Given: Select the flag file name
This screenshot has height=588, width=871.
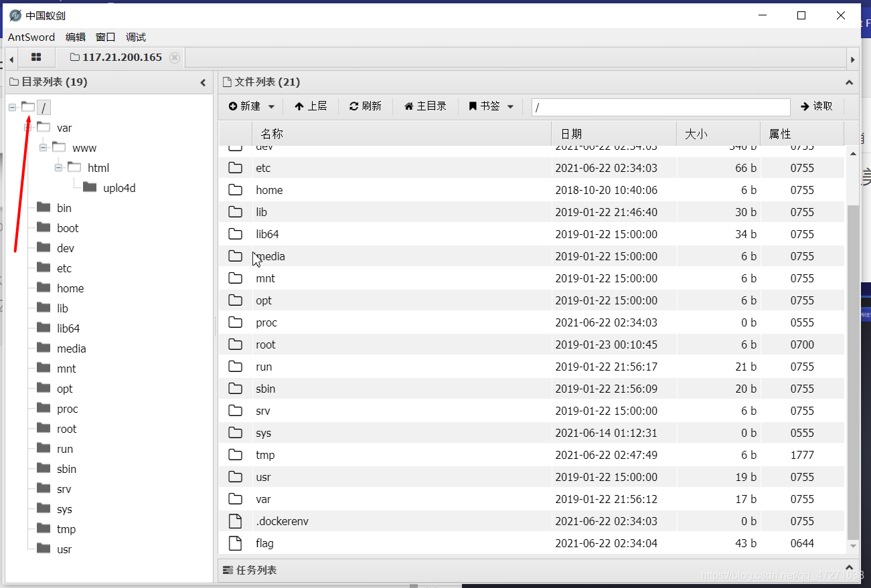Looking at the screenshot, I should click(264, 543).
